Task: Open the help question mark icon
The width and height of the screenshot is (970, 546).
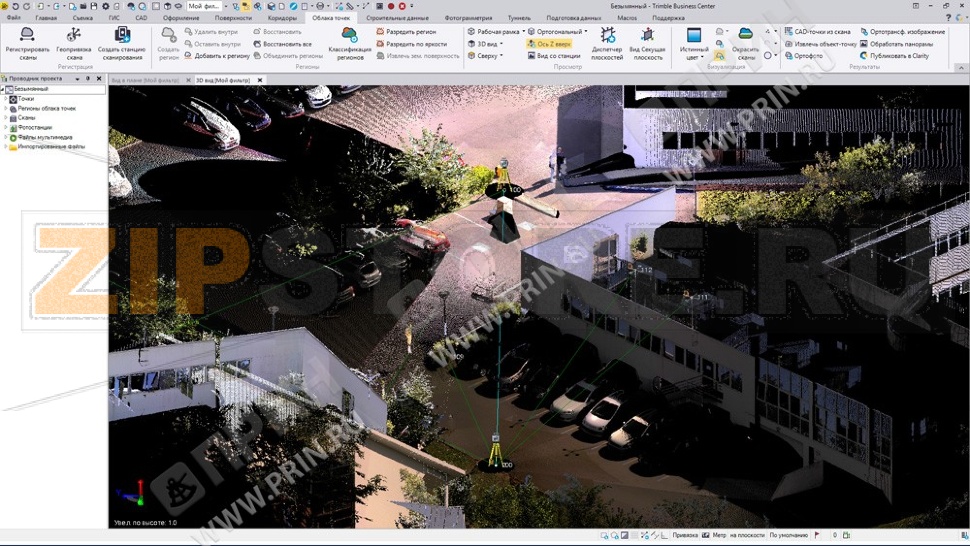Action: pyautogui.click(x=948, y=18)
